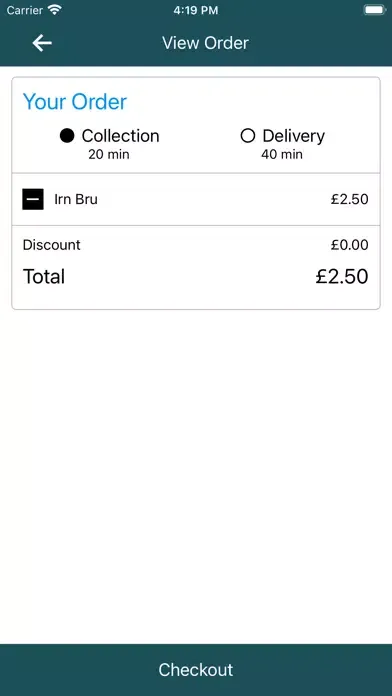Tap the Your Order heading
Viewport: 392px width, 696px height.
[75, 102]
